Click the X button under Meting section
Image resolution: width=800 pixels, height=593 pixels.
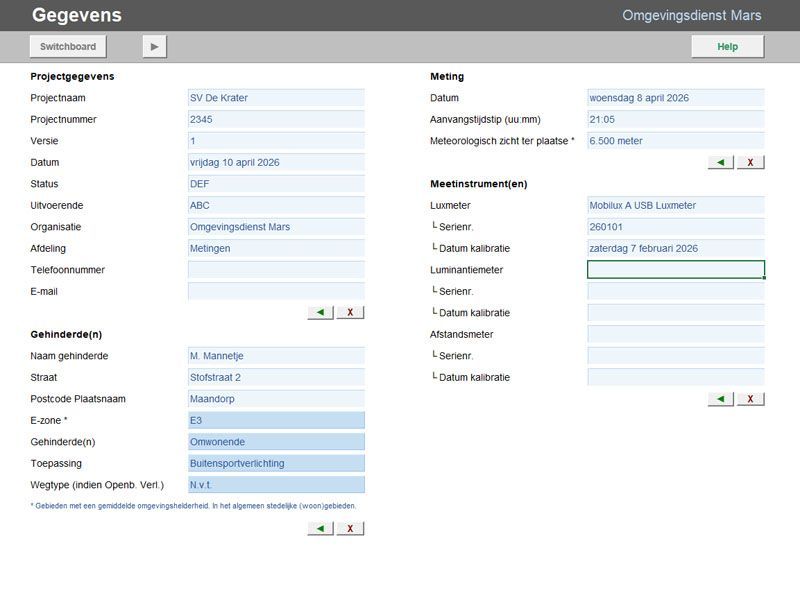pos(750,162)
